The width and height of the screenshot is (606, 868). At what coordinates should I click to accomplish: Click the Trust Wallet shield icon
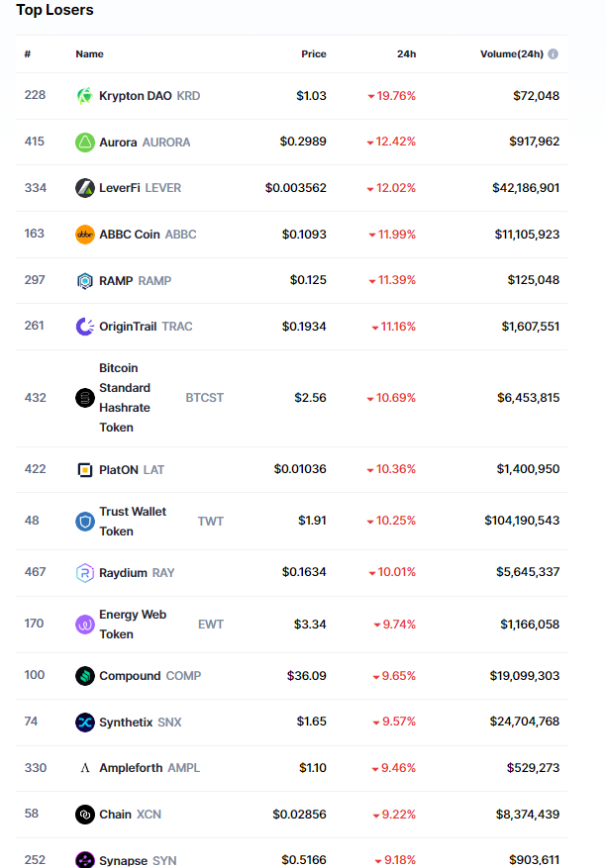pos(85,522)
